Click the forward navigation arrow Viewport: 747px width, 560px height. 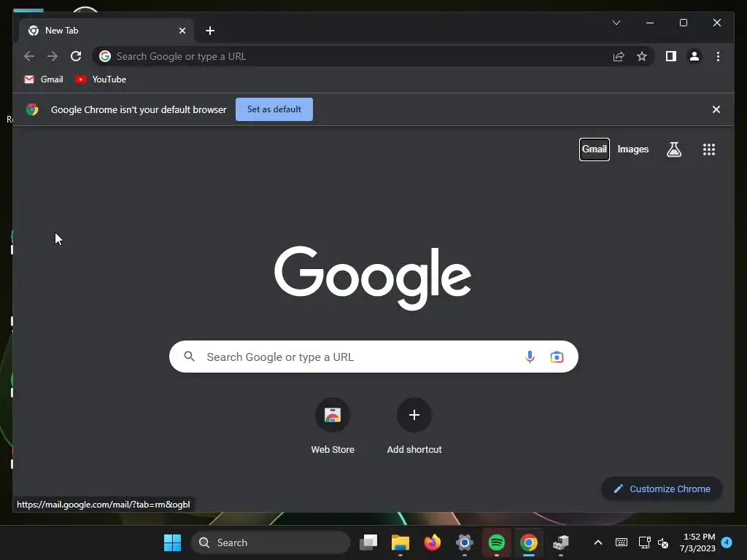pyautogui.click(x=53, y=56)
